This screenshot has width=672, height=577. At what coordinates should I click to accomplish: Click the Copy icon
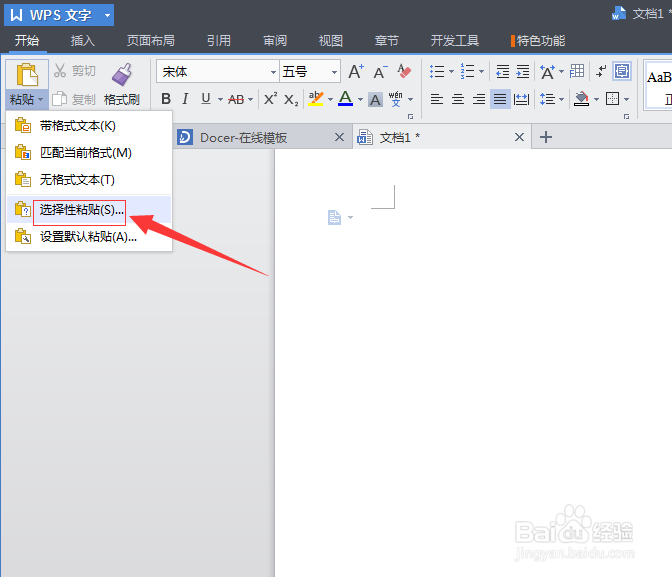coord(60,99)
